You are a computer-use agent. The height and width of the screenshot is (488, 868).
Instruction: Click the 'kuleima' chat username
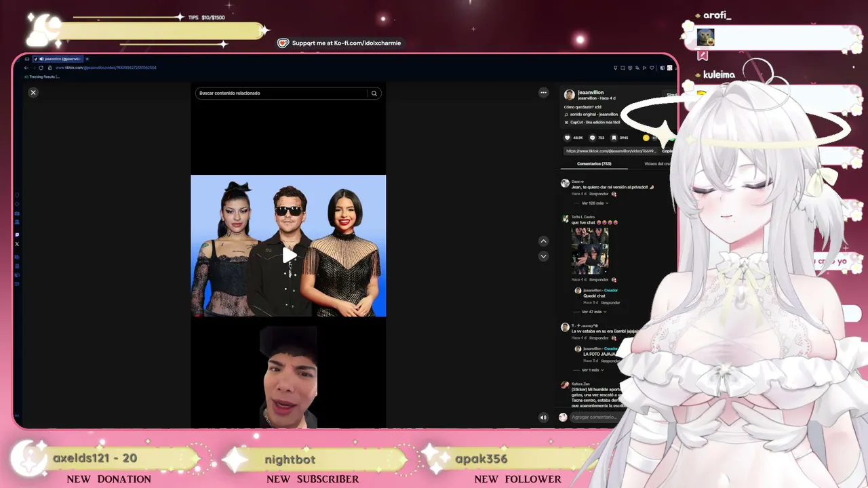click(719, 75)
